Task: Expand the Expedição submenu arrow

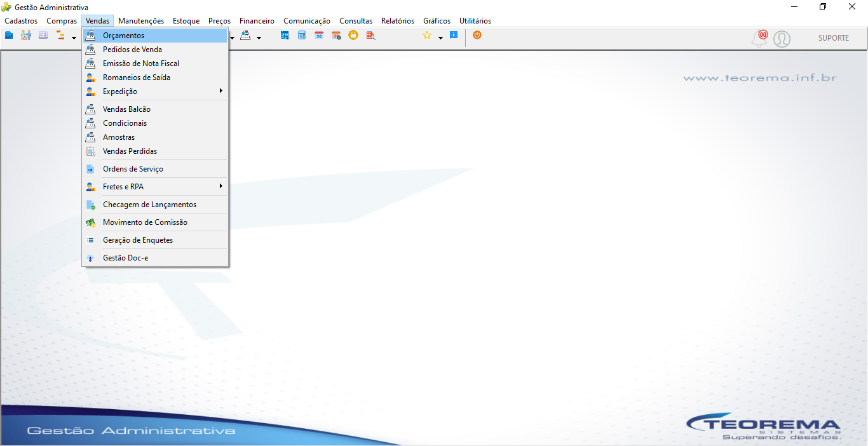Action: [220, 91]
